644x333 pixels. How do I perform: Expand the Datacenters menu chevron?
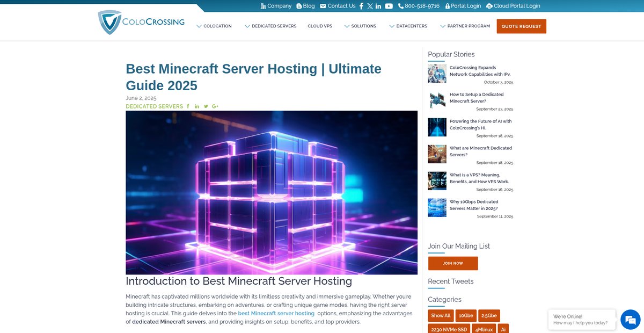point(392,26)
